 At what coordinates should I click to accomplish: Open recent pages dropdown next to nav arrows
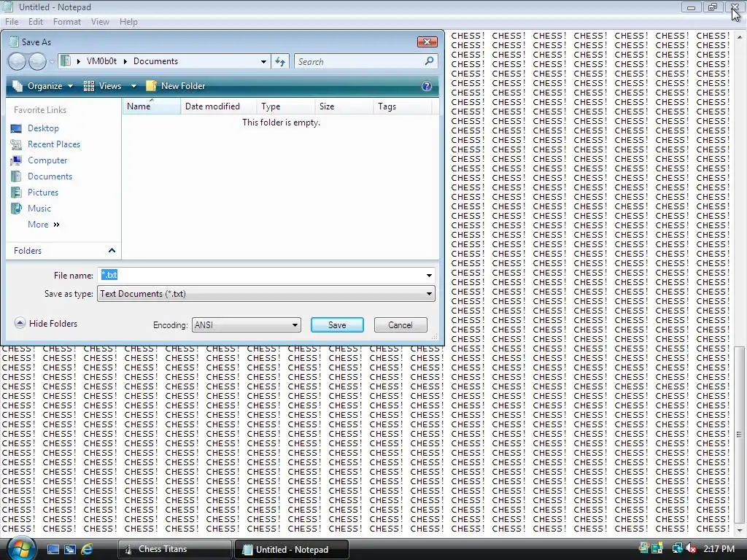click(52, 61)
